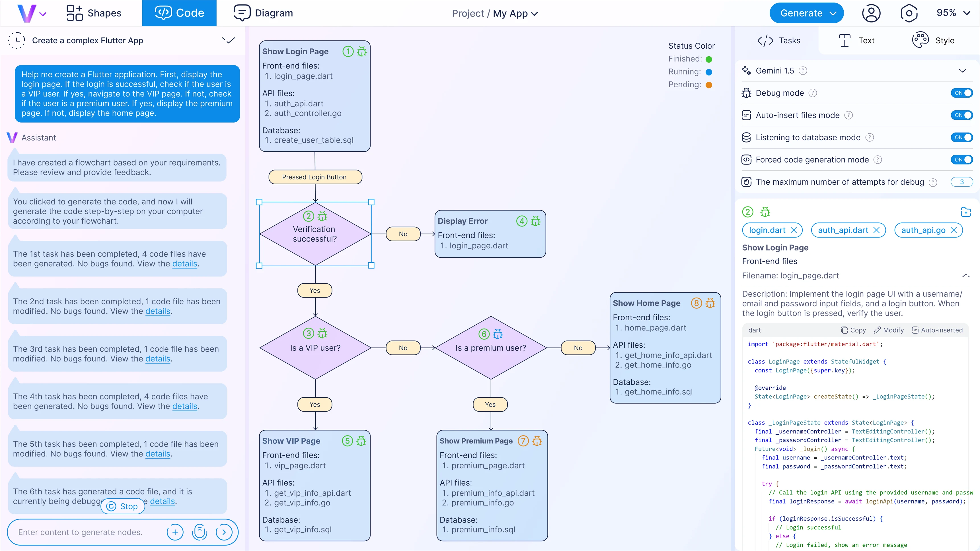The width and height of the screenshot is (980, 551).
Task: Click the add plus icon in chat input
Action: point(175,532)
